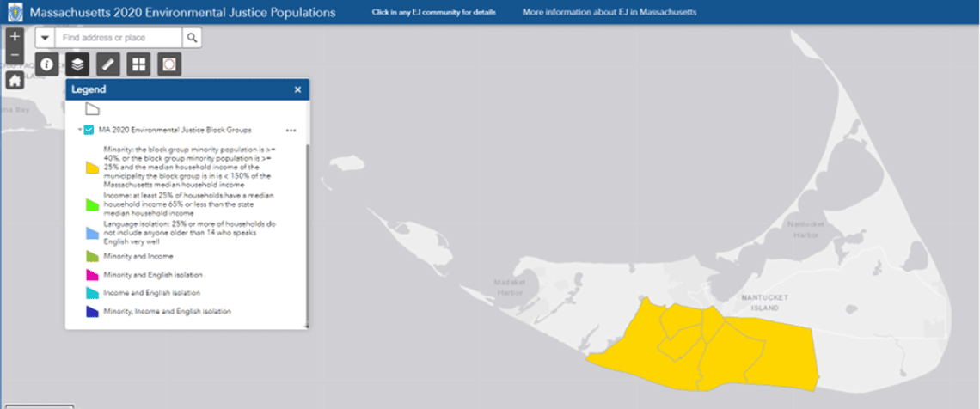This screenshot has width=980, height=409.
Task: Return map to default home extent
Action: click(x=15, y=81)
